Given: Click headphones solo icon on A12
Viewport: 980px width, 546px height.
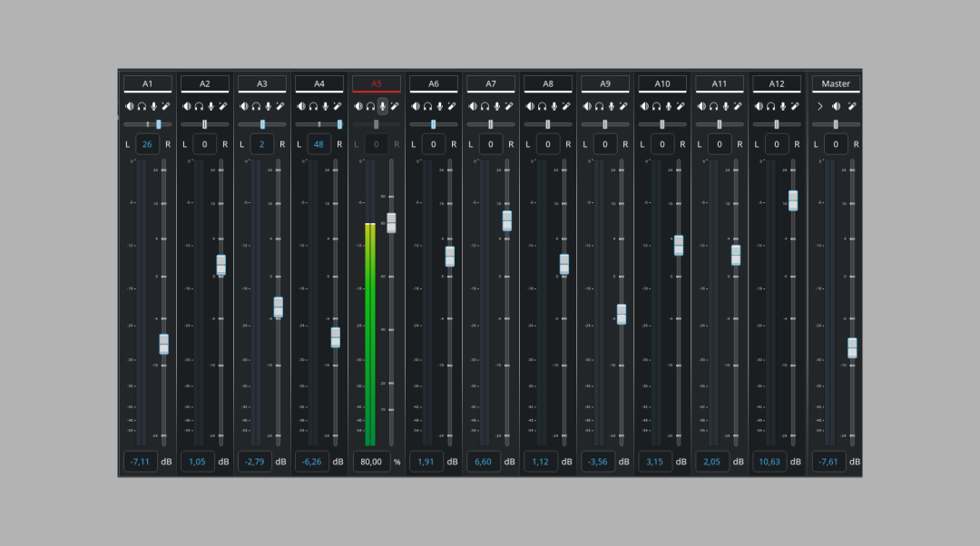Looking at the screenshot, I should (x=770, y=106).
